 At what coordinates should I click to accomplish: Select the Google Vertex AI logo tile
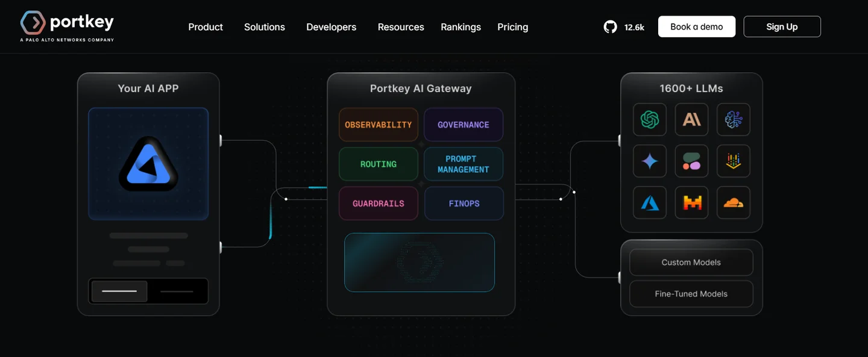click(x=734, y=161)
